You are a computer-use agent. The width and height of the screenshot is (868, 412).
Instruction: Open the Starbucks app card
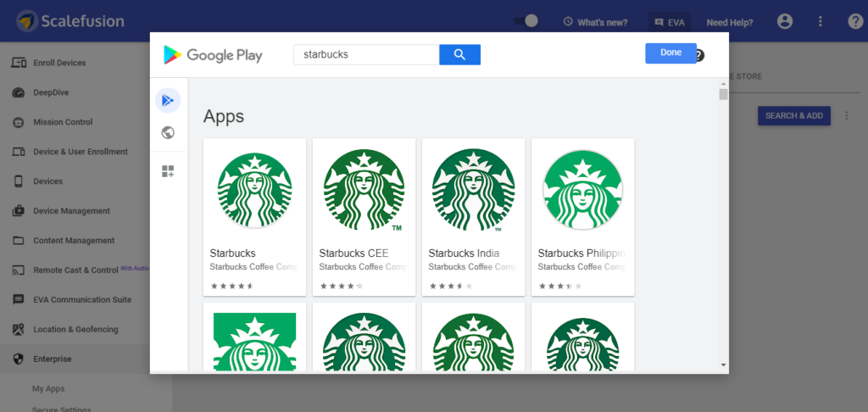[x=254, y=217]
